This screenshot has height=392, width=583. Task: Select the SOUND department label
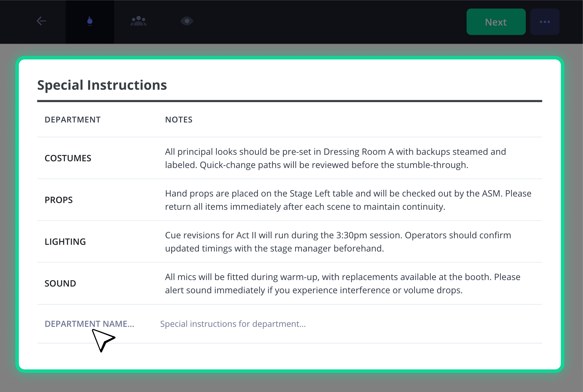pyautogui.click(x=60, y=284)
